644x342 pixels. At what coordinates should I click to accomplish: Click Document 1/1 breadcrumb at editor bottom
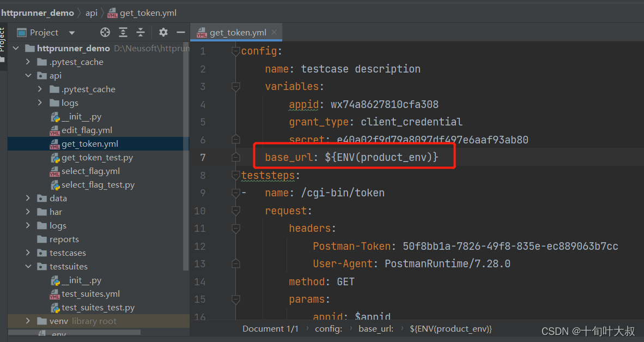(x=270, y=329)
